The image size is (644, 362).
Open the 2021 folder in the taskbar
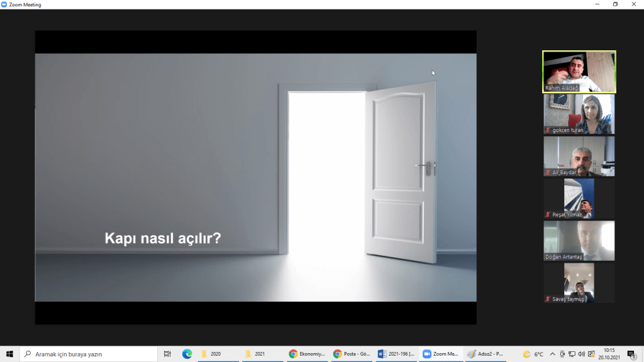pyautogui.click(x=262, y=354)
